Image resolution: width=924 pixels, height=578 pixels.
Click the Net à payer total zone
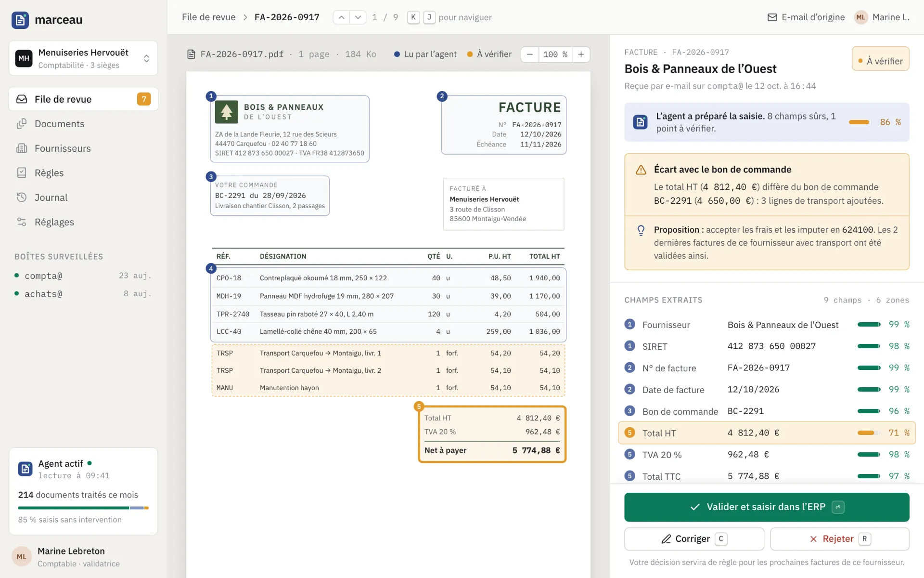tap(492, 450)
